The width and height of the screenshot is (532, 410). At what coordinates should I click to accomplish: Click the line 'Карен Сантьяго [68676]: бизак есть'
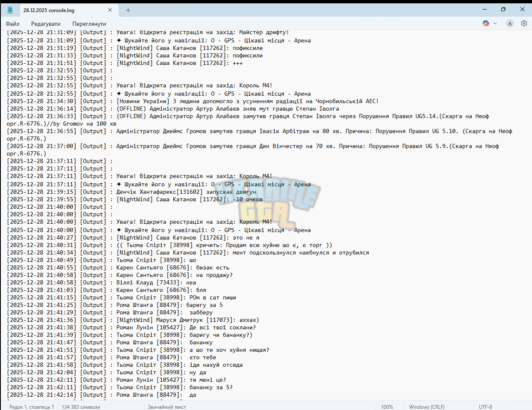[118, 267]
